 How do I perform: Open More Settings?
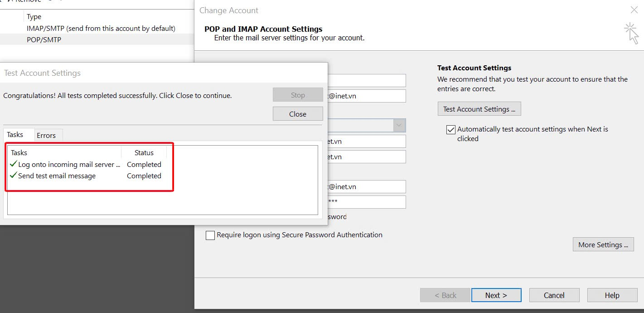[x=603, y=245]
